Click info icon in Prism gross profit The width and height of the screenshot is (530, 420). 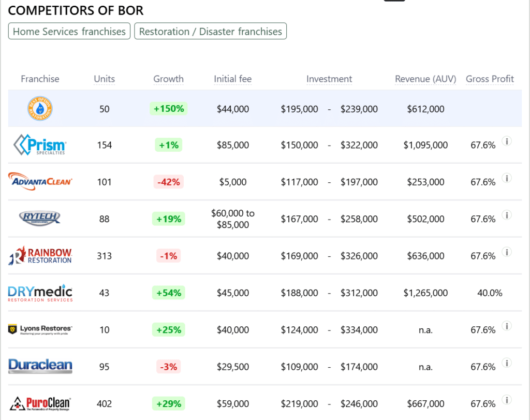pyautogui.click(x=506, y=141)
